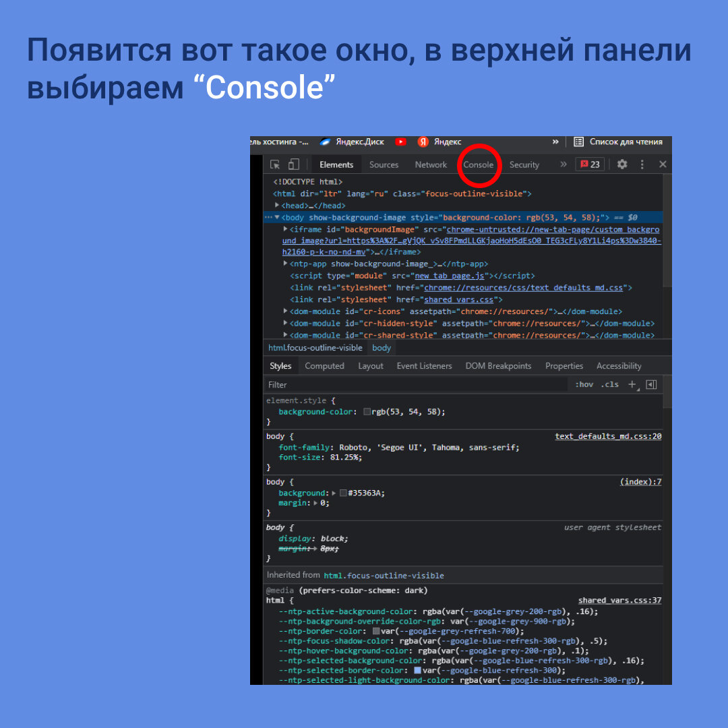The width and height of the screenshot is (728, 728).
Task: Toggle element state with the :hov button
Action: point(584,384)
